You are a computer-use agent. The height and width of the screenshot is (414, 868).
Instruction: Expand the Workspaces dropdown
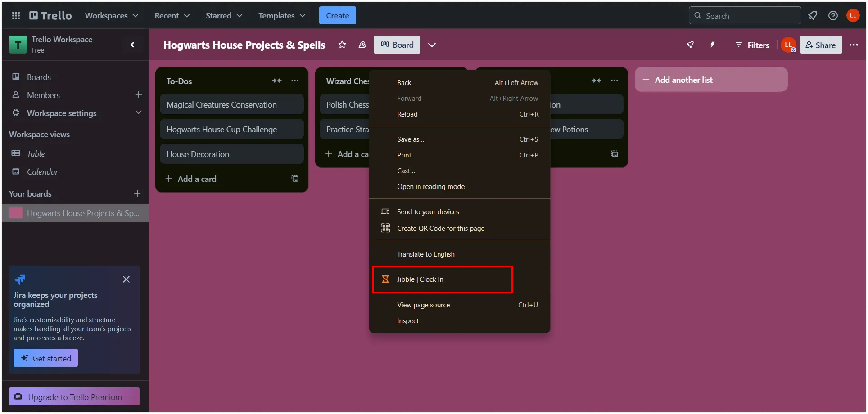(112, 15)
